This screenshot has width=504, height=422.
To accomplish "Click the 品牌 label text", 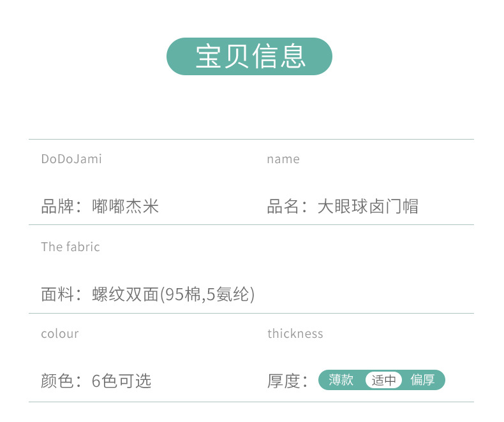I will (x=57, y=206).
